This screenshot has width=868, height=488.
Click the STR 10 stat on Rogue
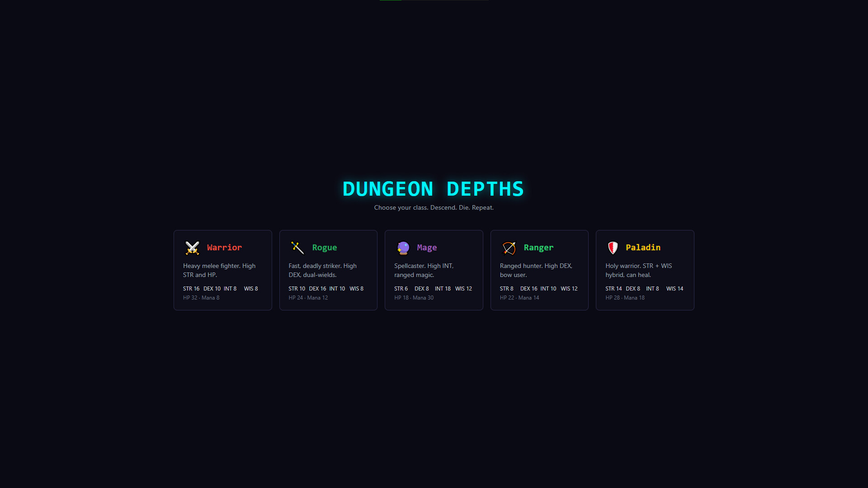pyautogui.click(x=297, y=289)
